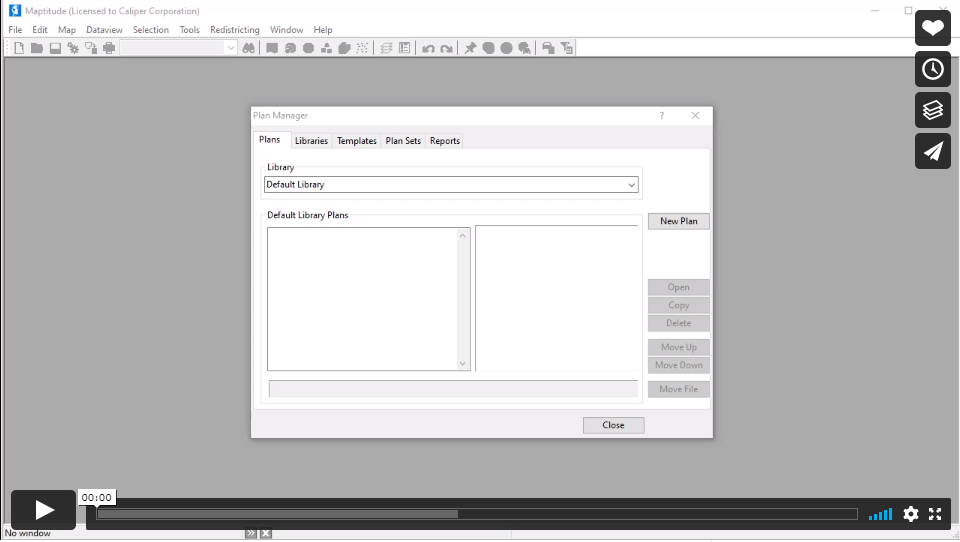Like the video with heart icon
960x542 pixels.
(x=932, y=28)
